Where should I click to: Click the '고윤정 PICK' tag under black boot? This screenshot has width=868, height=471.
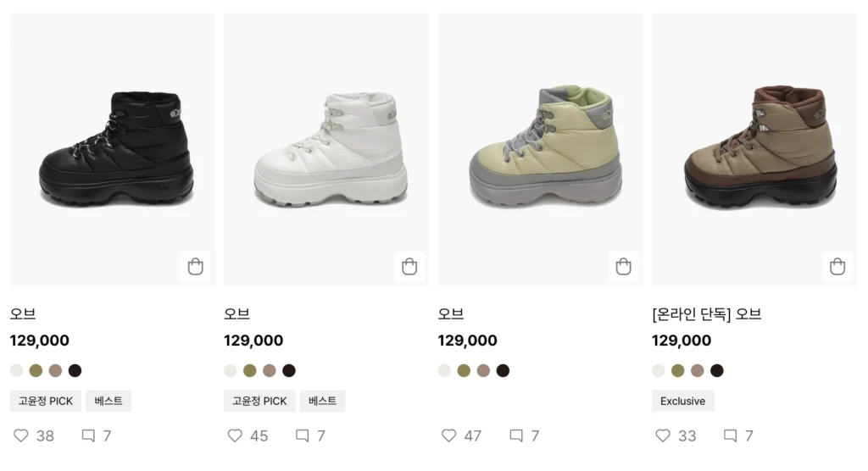pos(46,401)
